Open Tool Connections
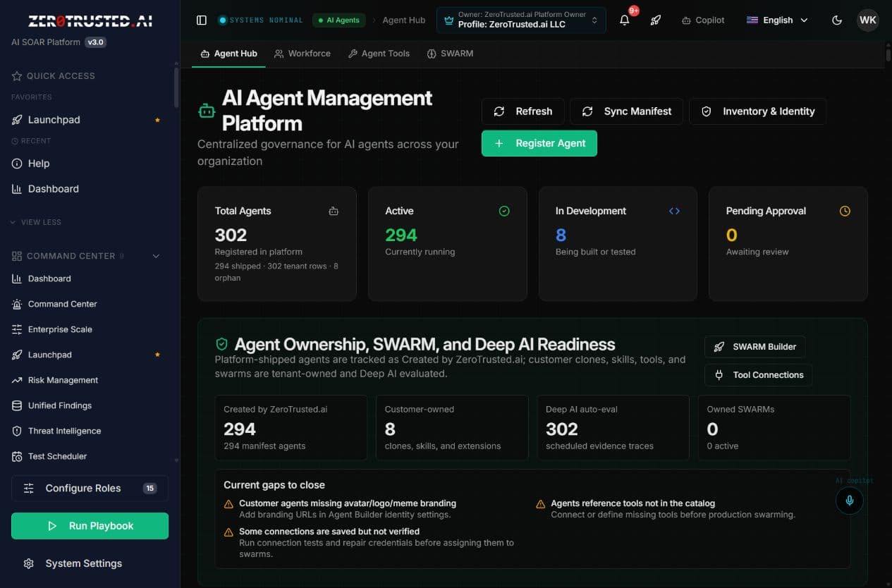The image size is (892, 588). click(758, 375)
